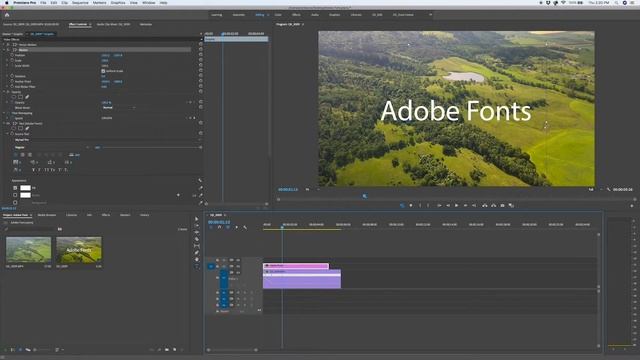Toggle the Uniform Scale checkbox
This screenshot has height=360, width=640.
pos(103,71)
